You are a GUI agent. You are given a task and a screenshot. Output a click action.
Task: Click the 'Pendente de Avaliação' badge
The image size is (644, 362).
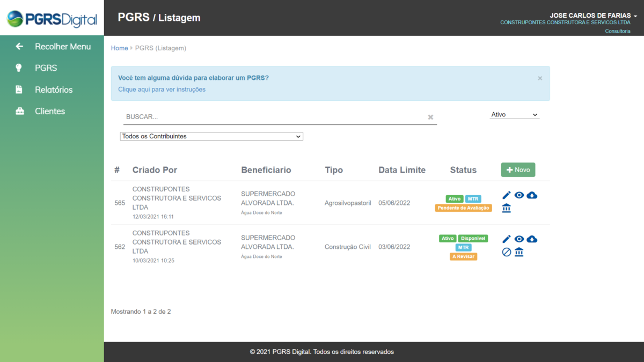pyautogui.click(x=464, y=208)
